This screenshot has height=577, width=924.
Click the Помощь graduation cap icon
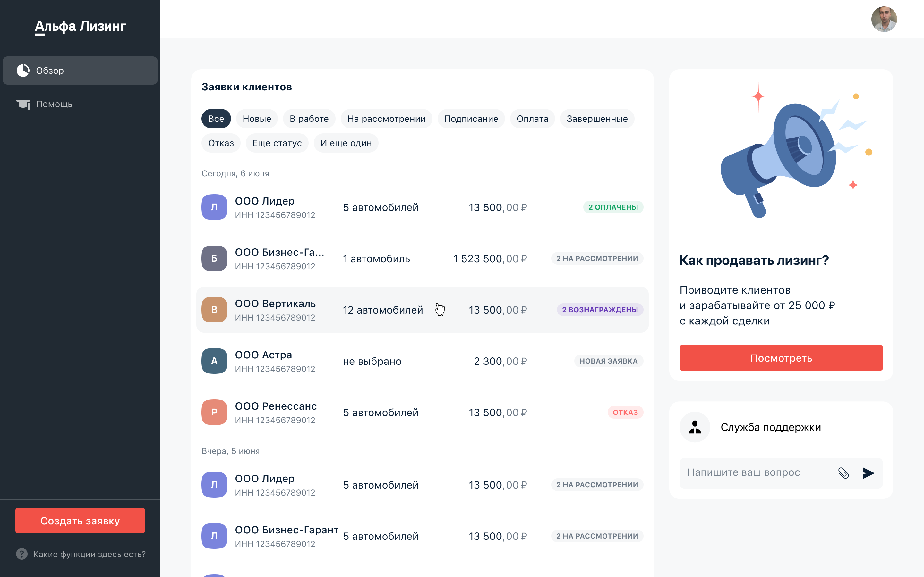click(23, 104)
